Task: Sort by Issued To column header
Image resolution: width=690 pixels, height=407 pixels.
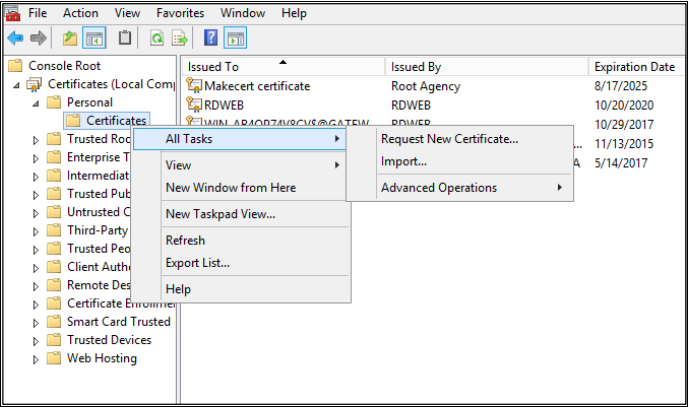Action: coord(283,67)
